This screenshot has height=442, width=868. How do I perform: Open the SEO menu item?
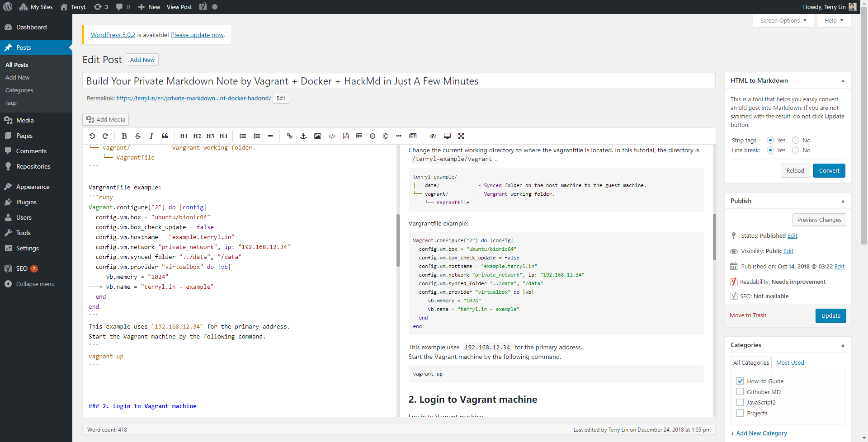tap(36, 268)
